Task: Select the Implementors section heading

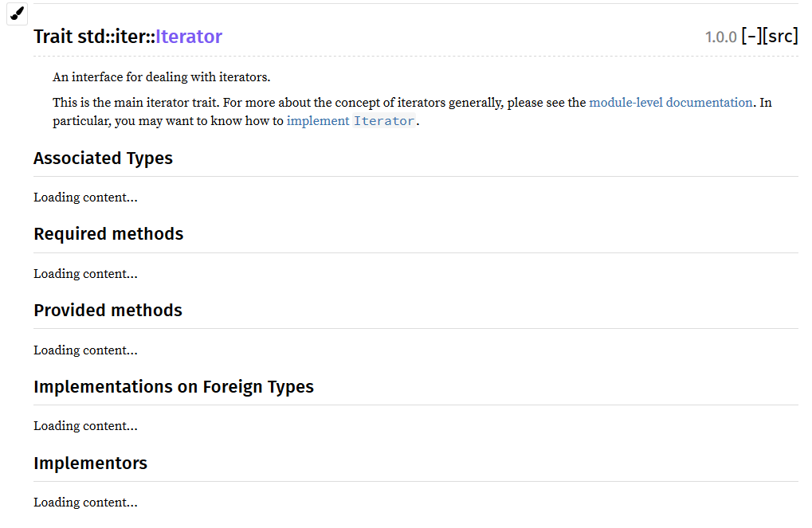Action: point(91,463)
